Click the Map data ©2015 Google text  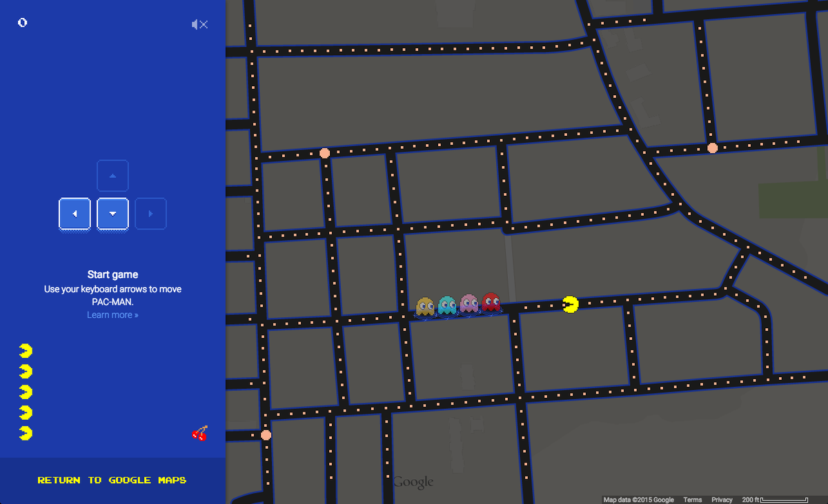point(638,500)
